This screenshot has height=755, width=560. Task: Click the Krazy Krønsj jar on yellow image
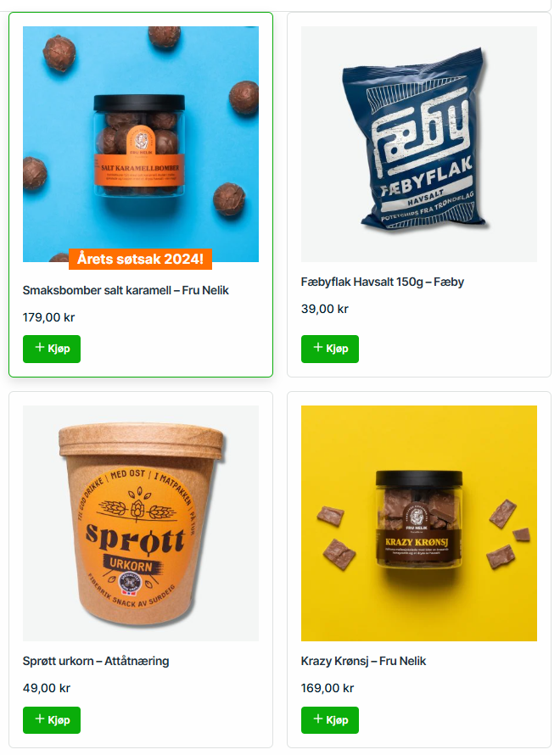(419, 523)
